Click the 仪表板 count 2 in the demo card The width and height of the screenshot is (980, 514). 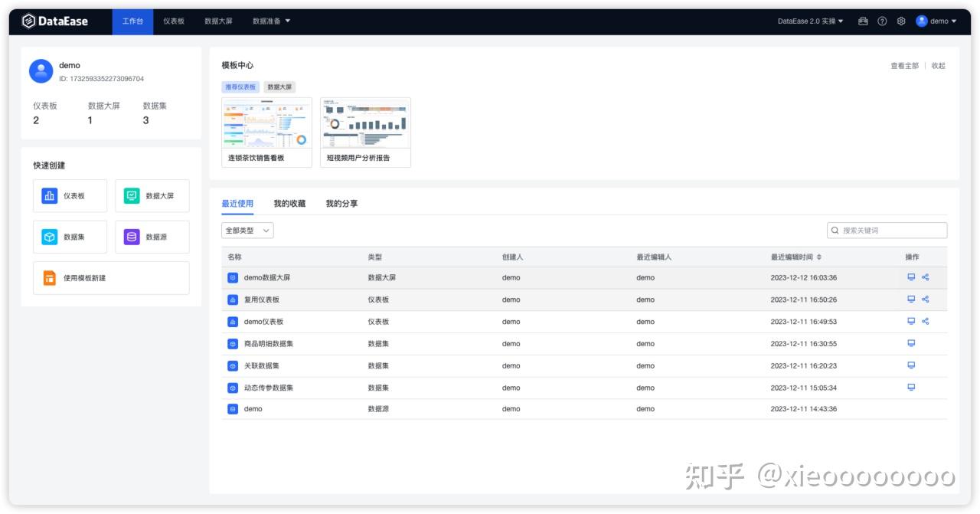[36, 120]
